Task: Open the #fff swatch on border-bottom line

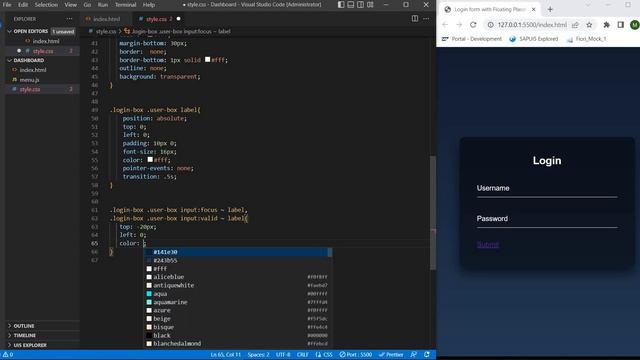Action: point(207,60)
